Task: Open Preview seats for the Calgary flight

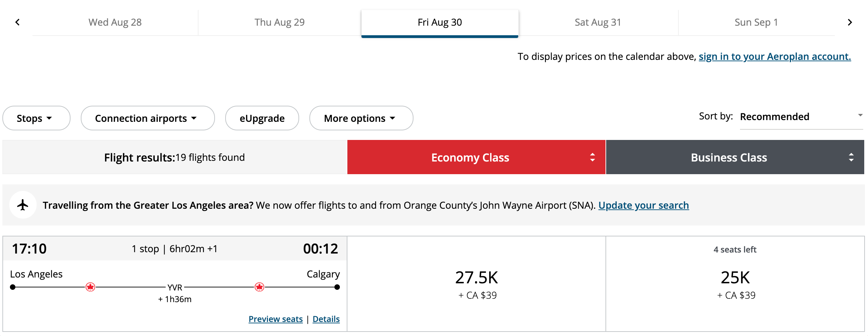Action: (x=276, y=319)
